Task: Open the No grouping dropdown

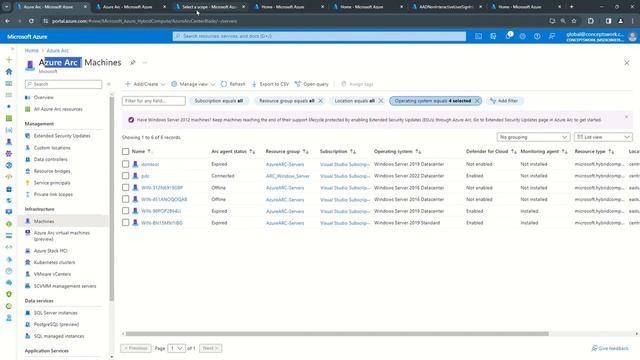Action: [x=533, y=137]
